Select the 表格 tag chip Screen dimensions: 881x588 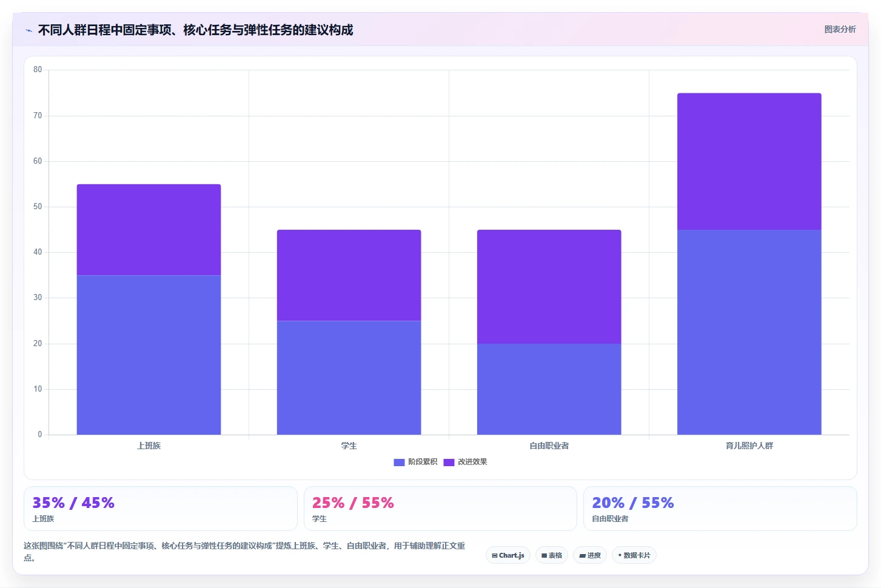point(552,555)
